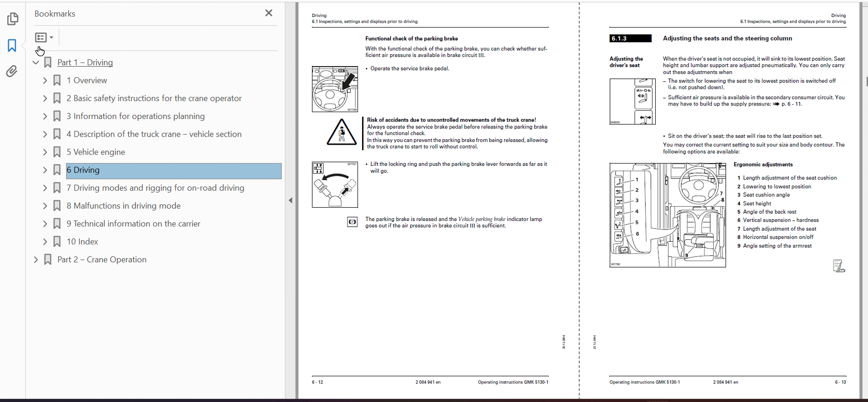Click 'Operate the service brake pedal.' bullet

[410, 69]
